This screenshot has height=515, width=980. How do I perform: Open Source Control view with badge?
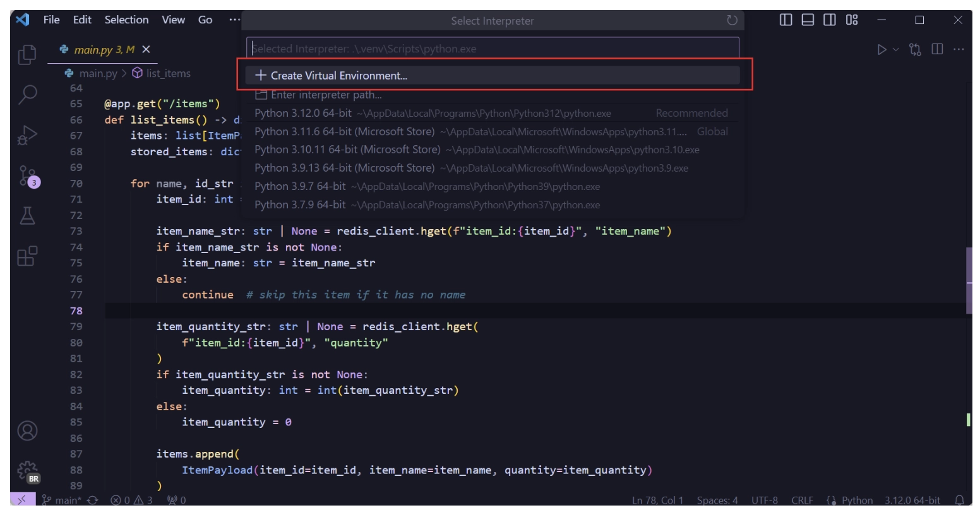tap(27, 176)
